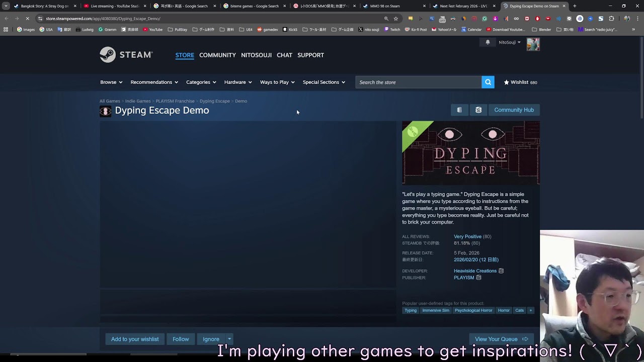Go to the COMMUNITY menu

[x=217, y=55]
